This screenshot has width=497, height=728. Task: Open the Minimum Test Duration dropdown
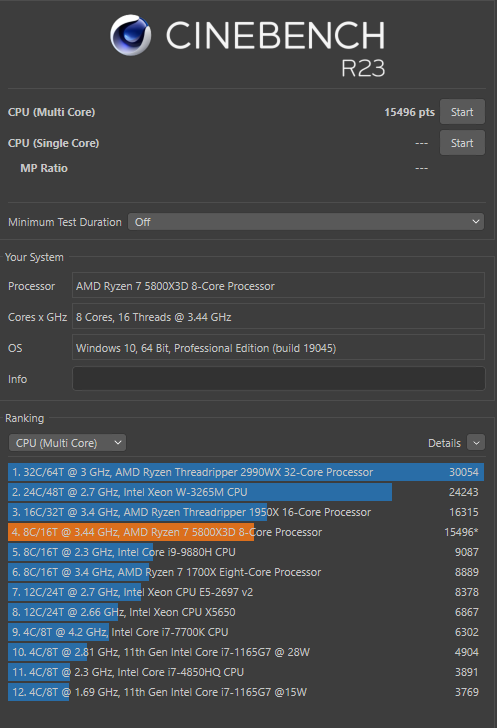tap(306, 222)
